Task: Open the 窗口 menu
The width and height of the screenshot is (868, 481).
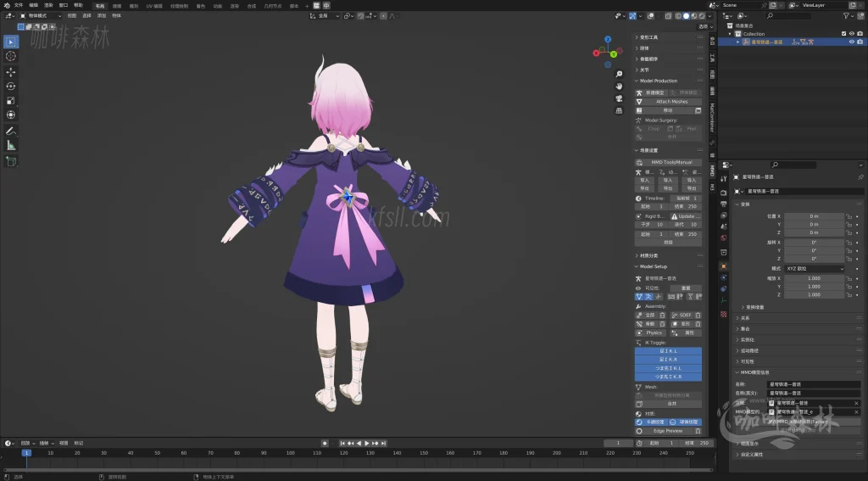Action: click(x=63, y=6)
